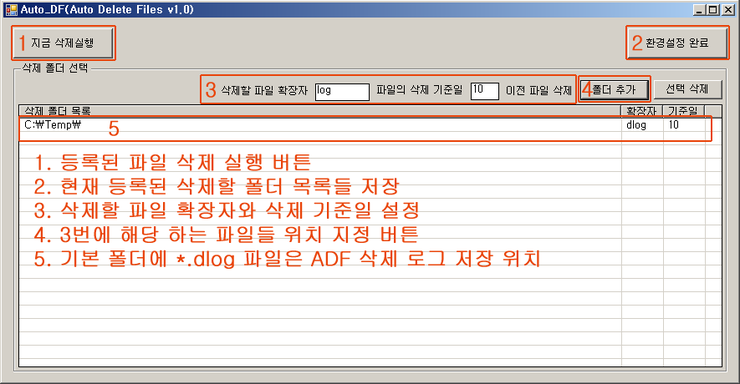Maximize the Auto_DF window
Screen dimensions: 740x384
[x=713, y=10]
